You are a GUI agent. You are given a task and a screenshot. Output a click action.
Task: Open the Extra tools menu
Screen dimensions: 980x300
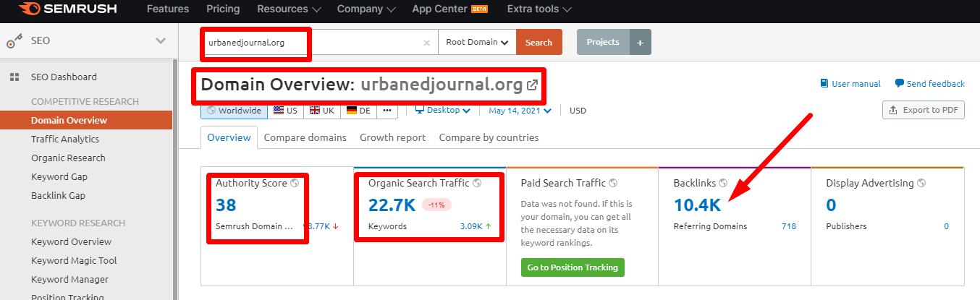pyautogui.click(x=539, y=9)
